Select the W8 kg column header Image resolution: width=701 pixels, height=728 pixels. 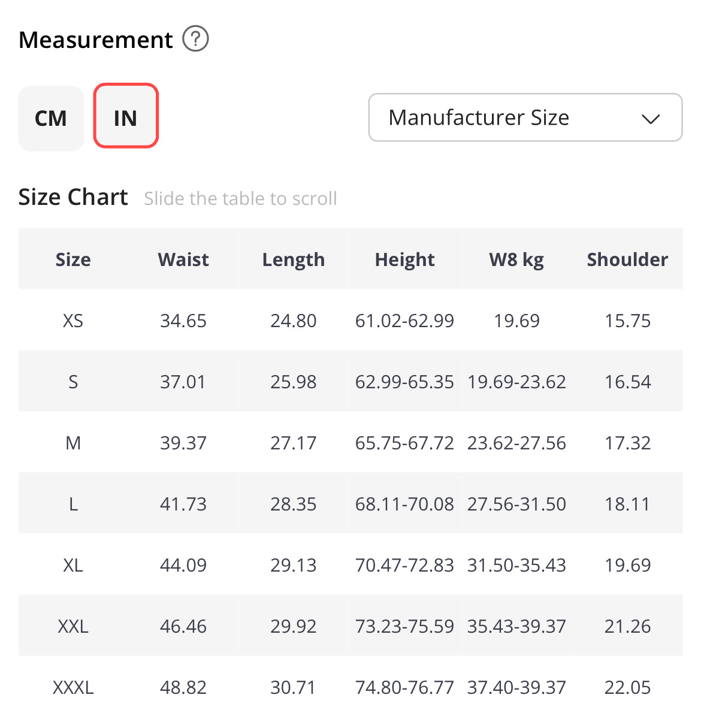click(516, 259)
